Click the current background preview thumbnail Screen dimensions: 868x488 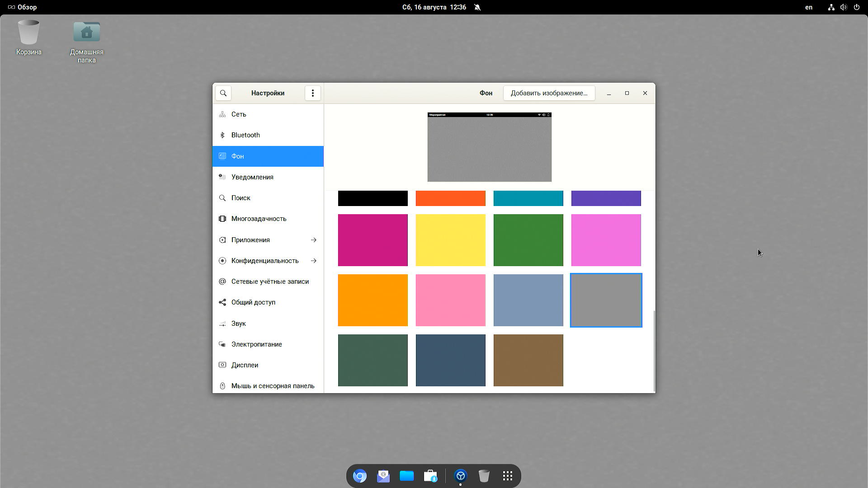click(x=489, y=147)
